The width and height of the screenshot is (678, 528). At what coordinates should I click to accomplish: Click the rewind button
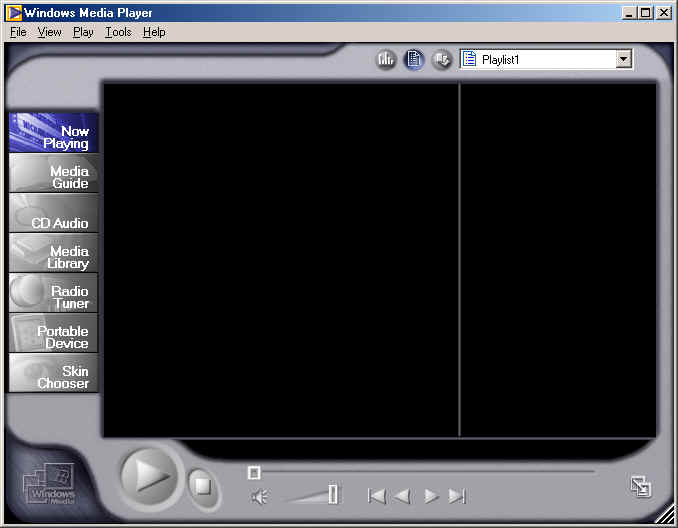coord(403,496)
